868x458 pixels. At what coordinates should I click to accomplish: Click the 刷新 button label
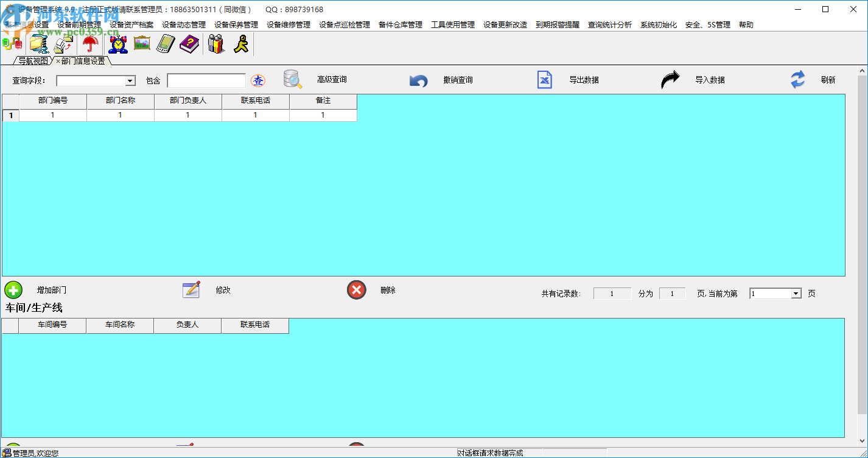pyautogui.click(x=828, y=80)
